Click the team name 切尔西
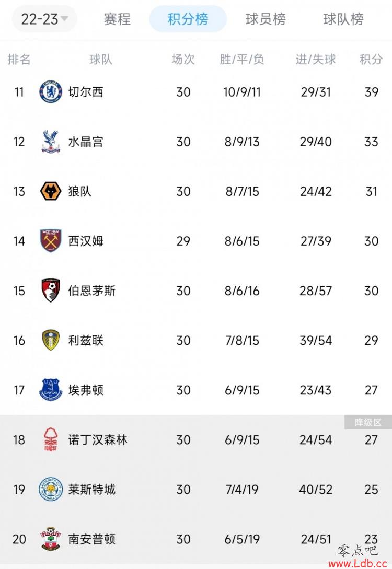The image size is (392, 569). (x=86, y=92)
